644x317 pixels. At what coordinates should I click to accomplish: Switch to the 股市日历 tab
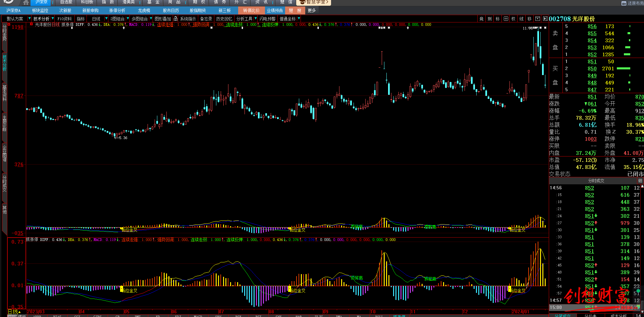pyautogui.click(x=171, y=10)
